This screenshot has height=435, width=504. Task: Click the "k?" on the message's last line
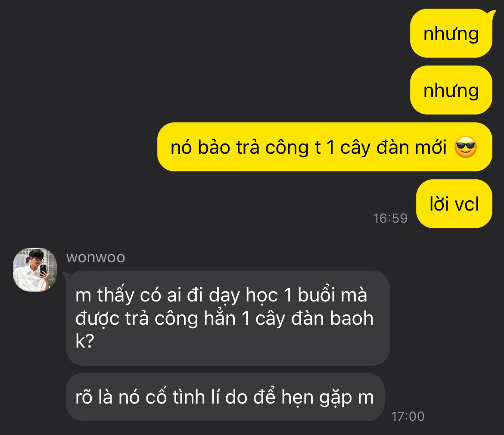84,341
